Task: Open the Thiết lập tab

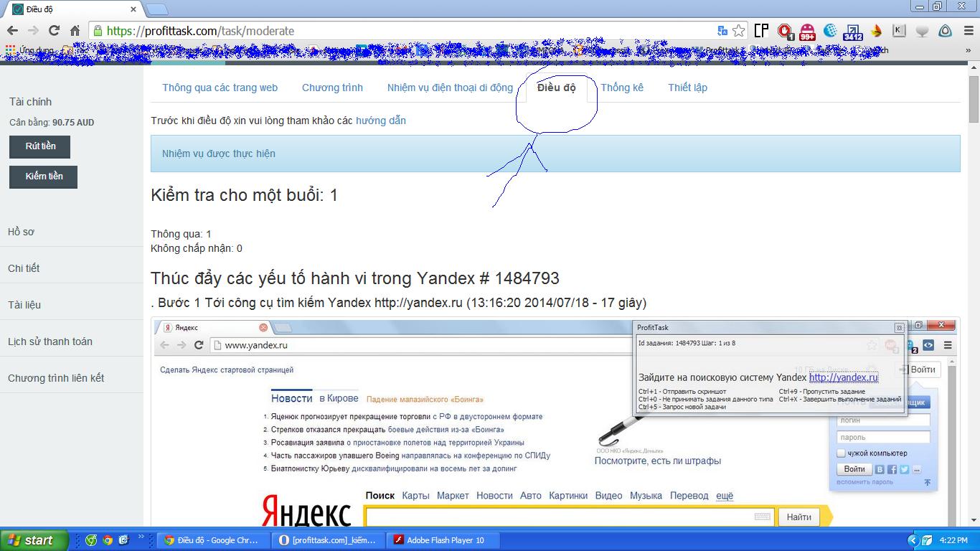Action: 687,88
